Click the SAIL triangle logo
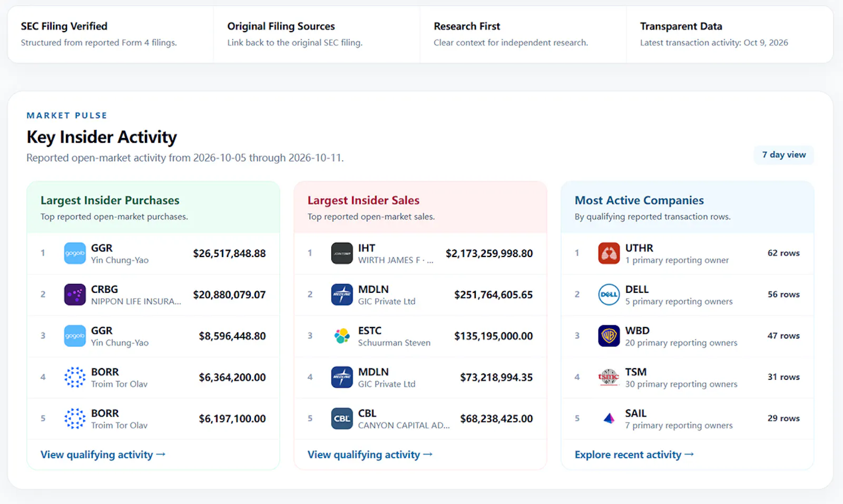 tap(609, 419)
